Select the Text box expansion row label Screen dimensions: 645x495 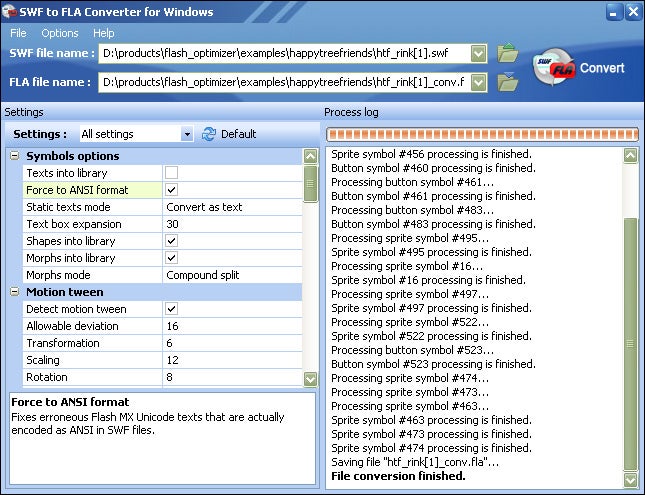pyautogui.click(x=74, y=224)
